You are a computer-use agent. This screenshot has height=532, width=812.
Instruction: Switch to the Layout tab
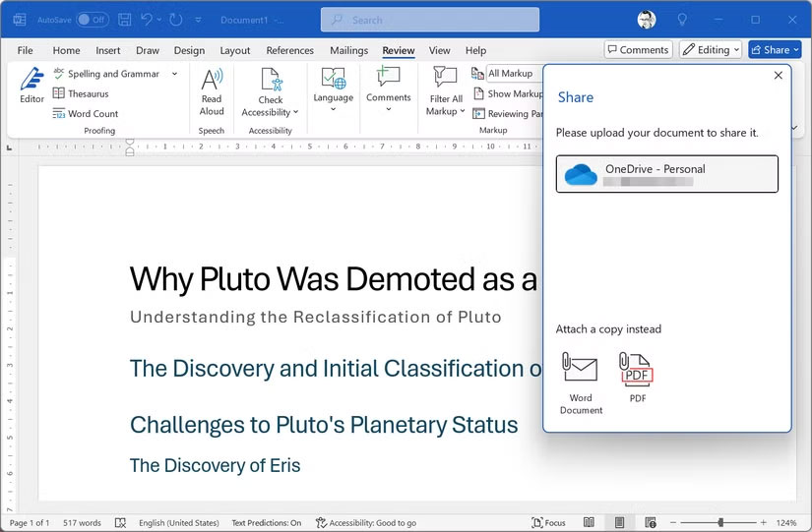[235, 51]
